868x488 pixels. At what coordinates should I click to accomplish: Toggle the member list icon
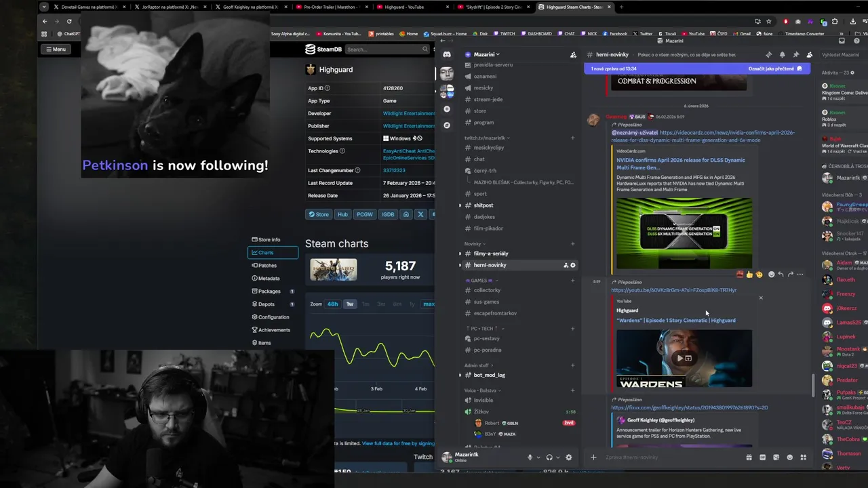click(809, 55)
